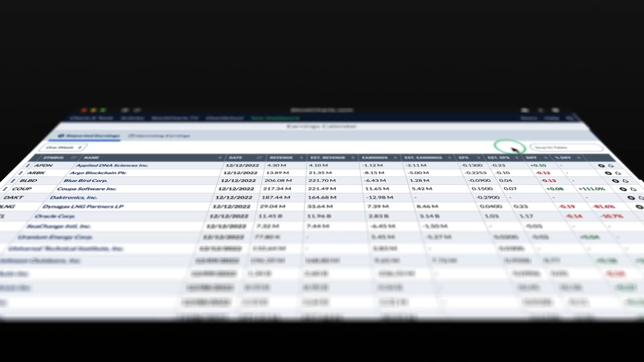Select the APDN symbol cell
The height and width of the screenshot is (362, 644).
43,165
